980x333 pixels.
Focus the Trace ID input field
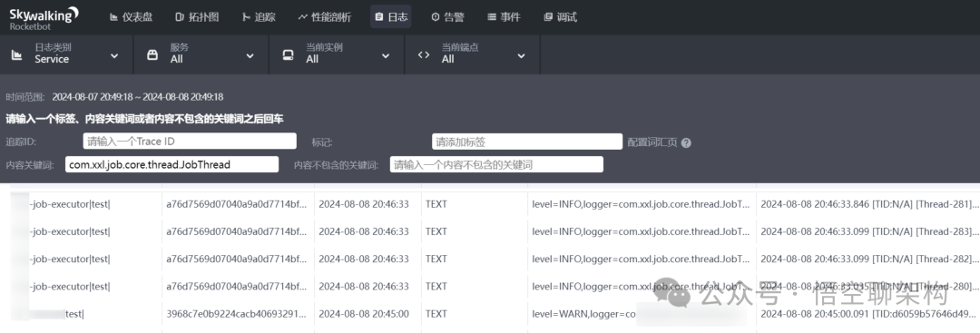(190, 142)
